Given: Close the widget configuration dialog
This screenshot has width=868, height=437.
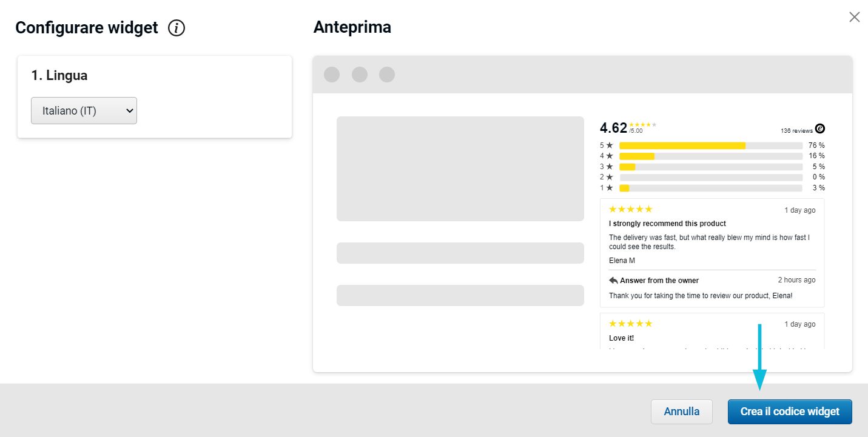Looking at the screenshot, I should click(x=854, y=17).
